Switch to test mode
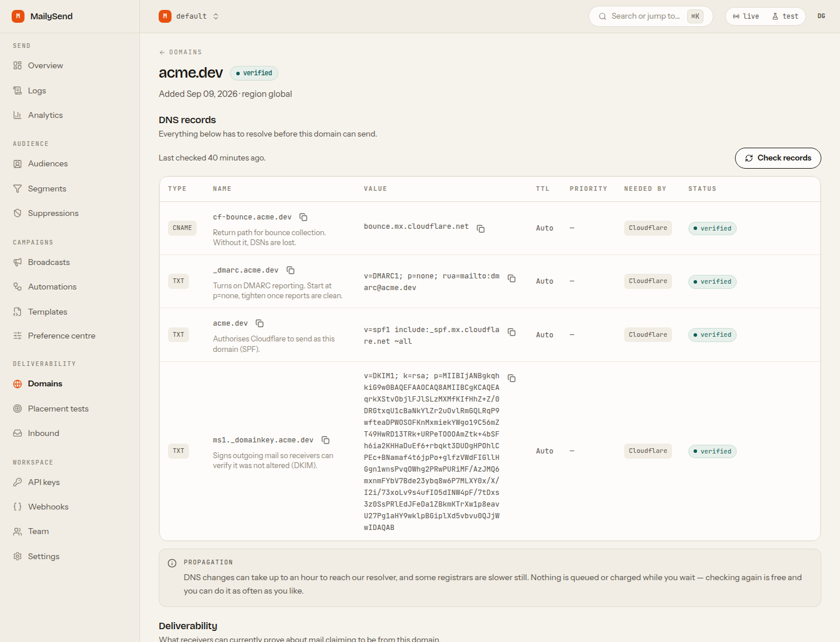The image size is (840, 642). (785, 16)
